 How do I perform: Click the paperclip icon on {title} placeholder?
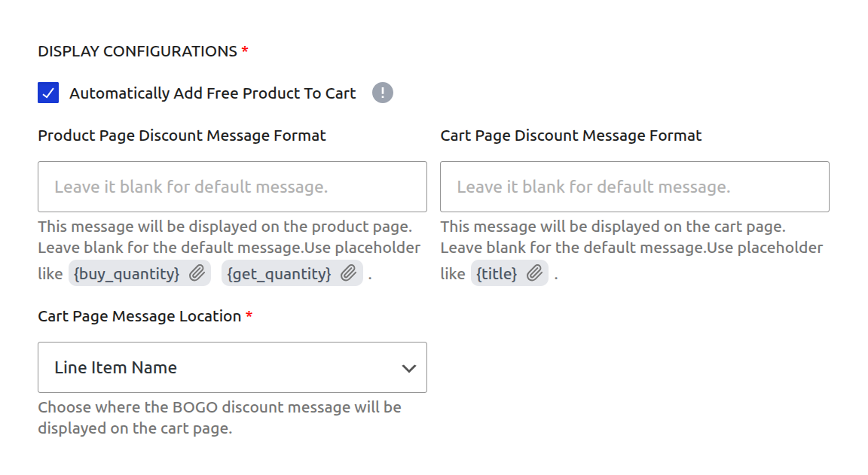(534, 273)
